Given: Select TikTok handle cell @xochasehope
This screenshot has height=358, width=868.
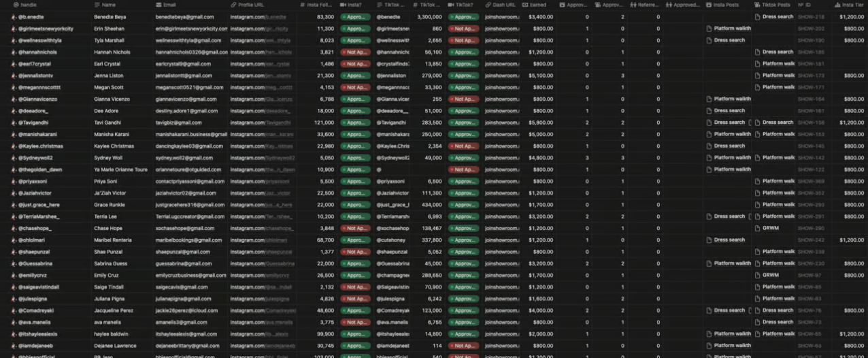Looking at the screenshot, I should click(x=393, y=228).
